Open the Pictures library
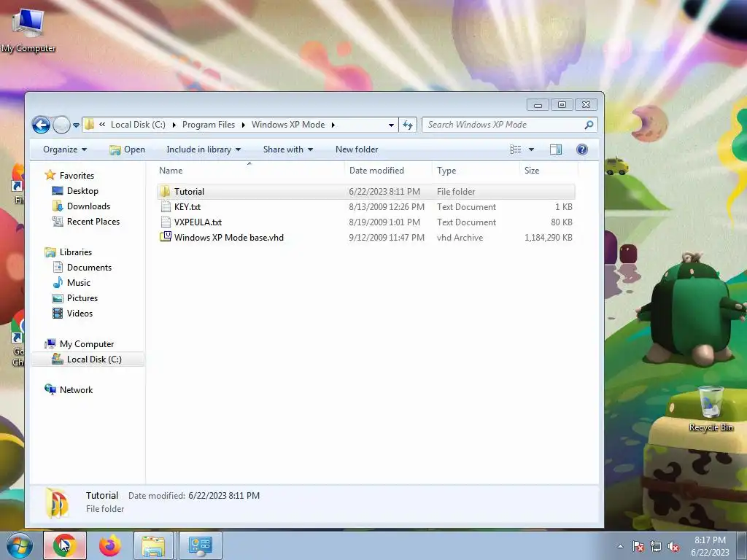 point(82,298)
